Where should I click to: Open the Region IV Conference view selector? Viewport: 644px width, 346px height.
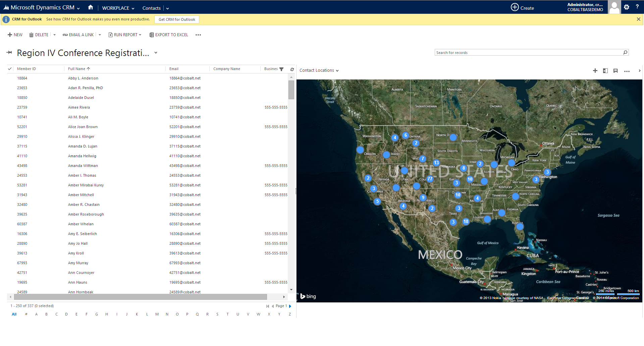click(x=155, y=53)
